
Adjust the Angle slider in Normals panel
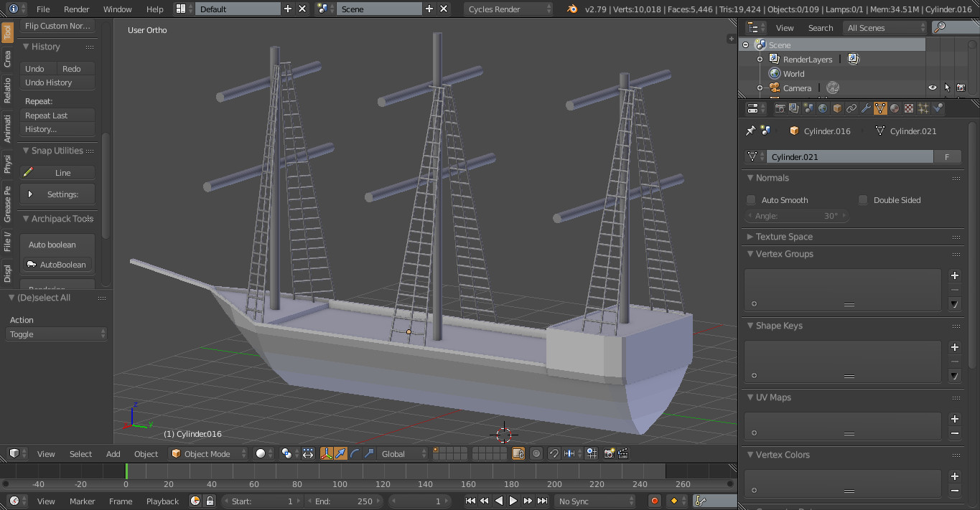(x=795, y=215)
